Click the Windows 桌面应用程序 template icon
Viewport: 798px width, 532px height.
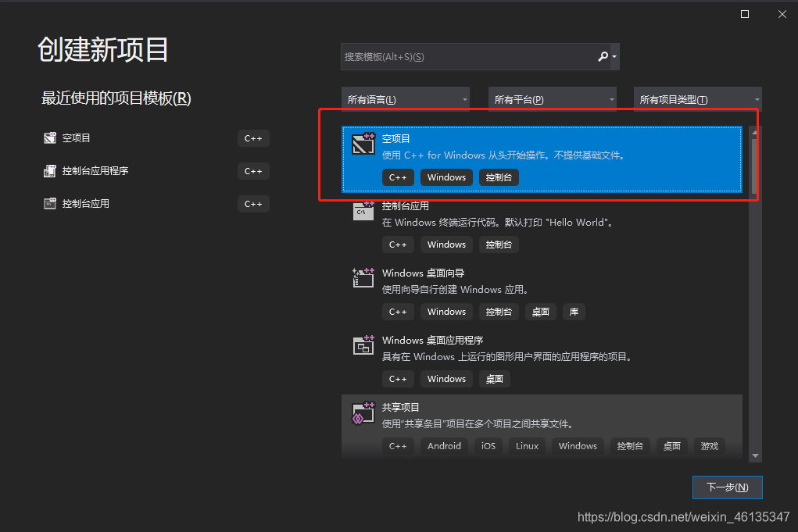click(363, 345)
